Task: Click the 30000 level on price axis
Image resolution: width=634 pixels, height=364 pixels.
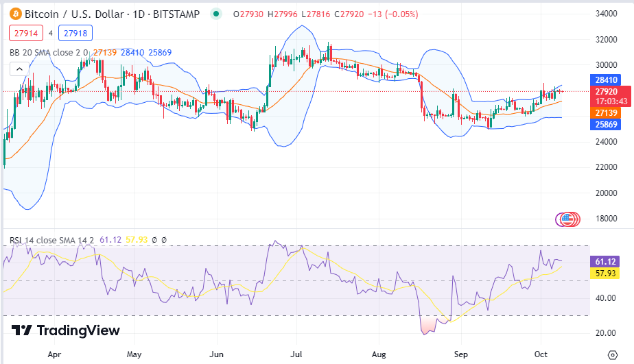Action: coord(606,65)
